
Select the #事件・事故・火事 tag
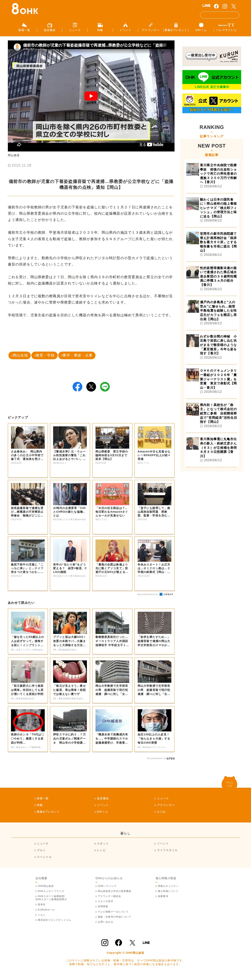point(77,355)
